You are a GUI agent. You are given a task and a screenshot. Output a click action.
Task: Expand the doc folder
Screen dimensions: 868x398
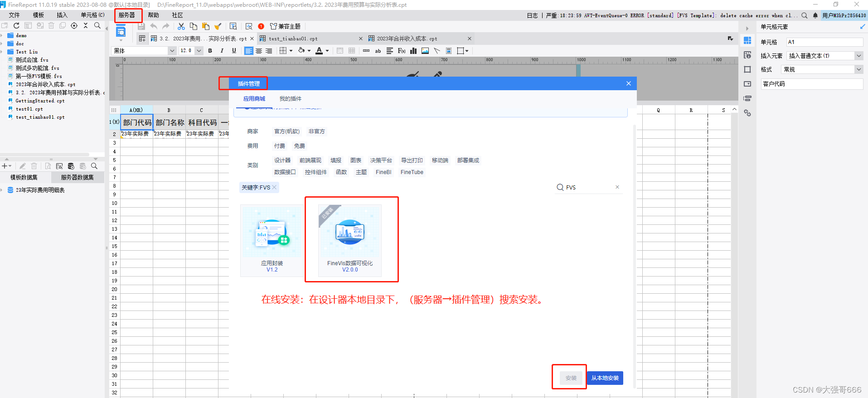(2, 44)
